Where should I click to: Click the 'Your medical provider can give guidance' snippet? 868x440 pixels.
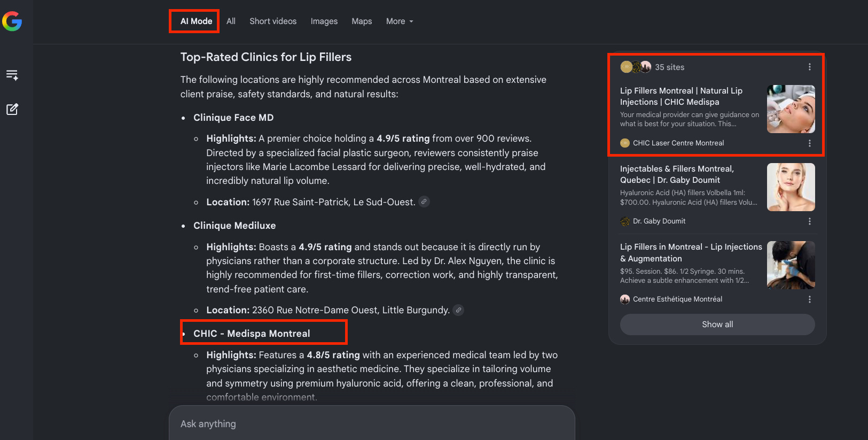[690, 119]
